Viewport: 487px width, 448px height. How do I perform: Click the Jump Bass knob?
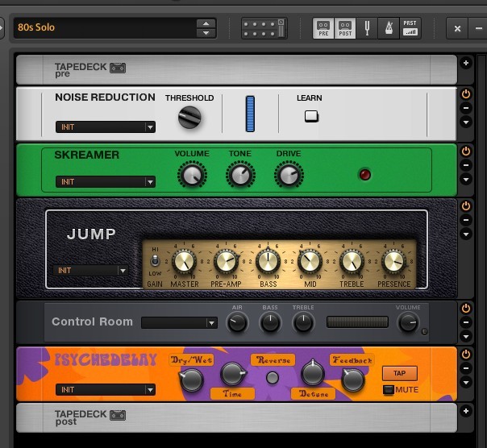(268, 261)
